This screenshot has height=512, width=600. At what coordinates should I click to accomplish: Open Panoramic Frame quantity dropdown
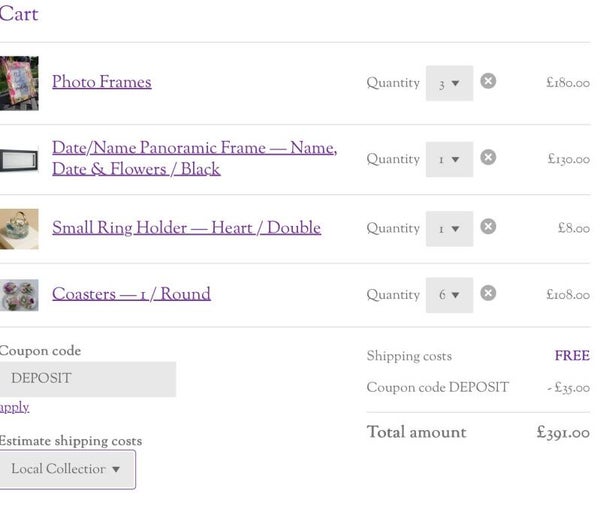[x=449, y=159]
